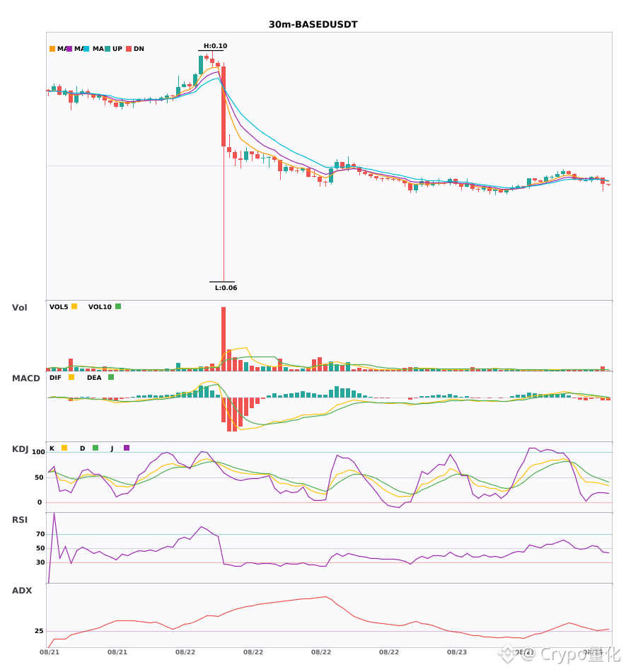
Task: Click the green VOL10 legend swatch
Action: pyautogui.click(x=118, y=306)
